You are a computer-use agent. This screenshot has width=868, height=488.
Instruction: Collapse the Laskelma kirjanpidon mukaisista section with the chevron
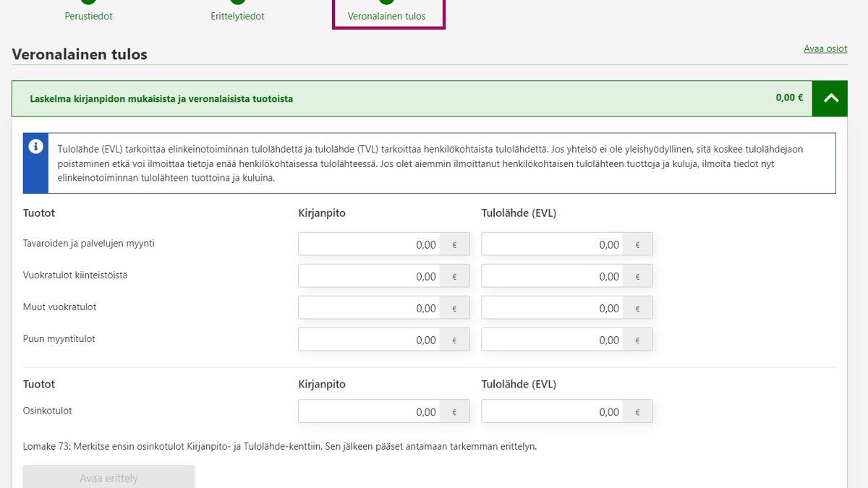(x=830, y=98)
